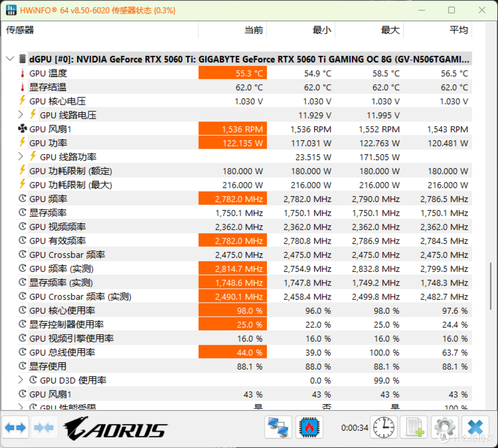Click the expand-columns double arrow icon
This screenshot has width=498, height=448.
[15, 428]
